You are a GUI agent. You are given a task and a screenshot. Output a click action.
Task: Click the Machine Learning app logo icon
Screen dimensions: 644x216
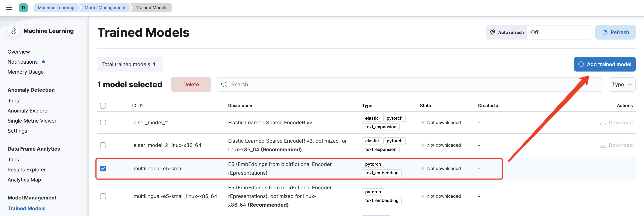pos(14,31)
